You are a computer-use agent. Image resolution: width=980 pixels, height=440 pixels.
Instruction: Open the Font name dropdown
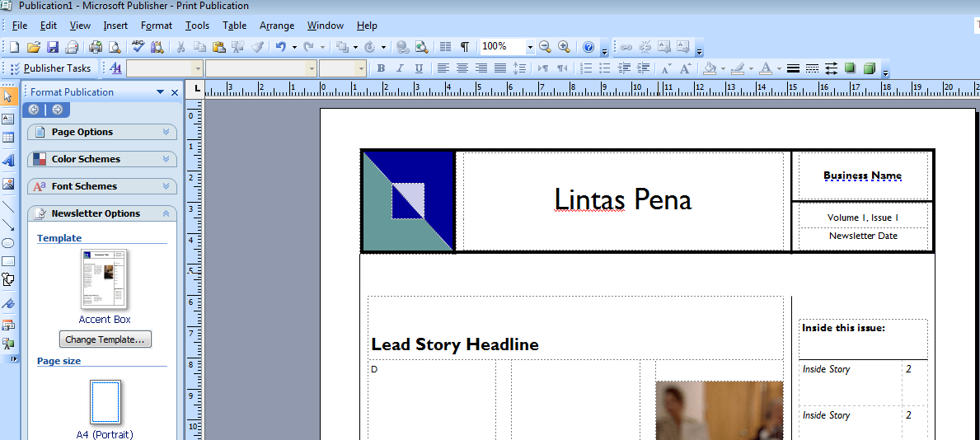[311, 68]
